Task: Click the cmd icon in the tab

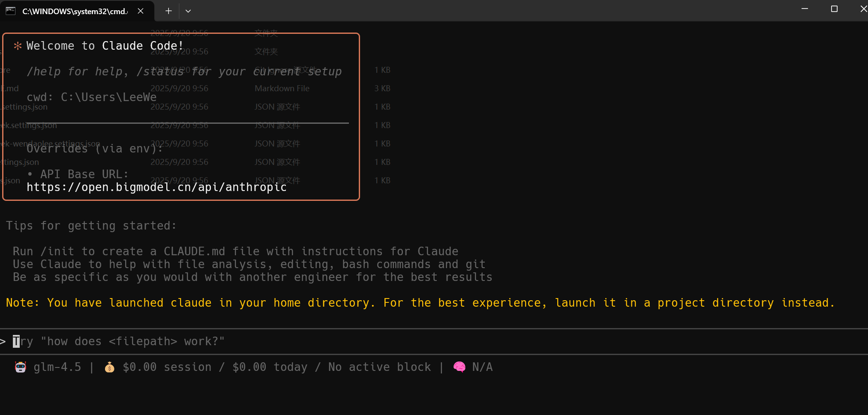Action: [x=11, y=11]
